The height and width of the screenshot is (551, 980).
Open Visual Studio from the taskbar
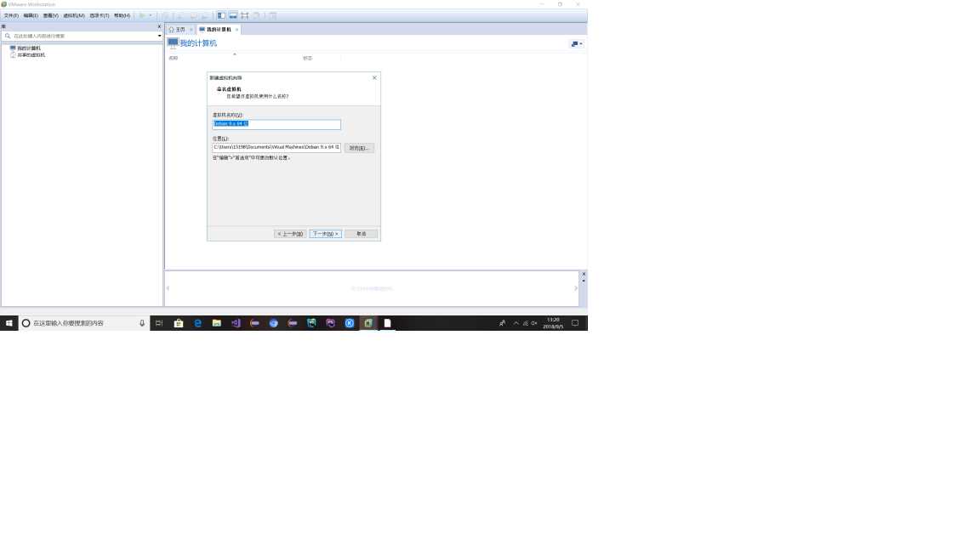[236, 323]
